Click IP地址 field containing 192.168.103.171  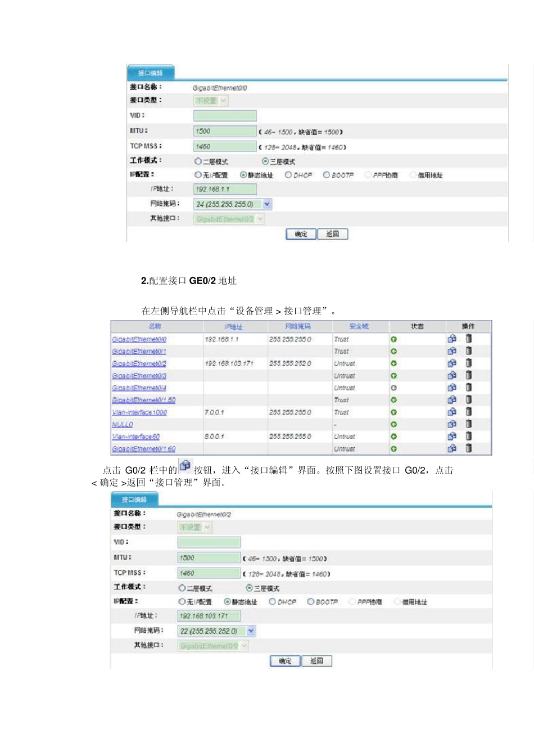[x=209, y=616]
